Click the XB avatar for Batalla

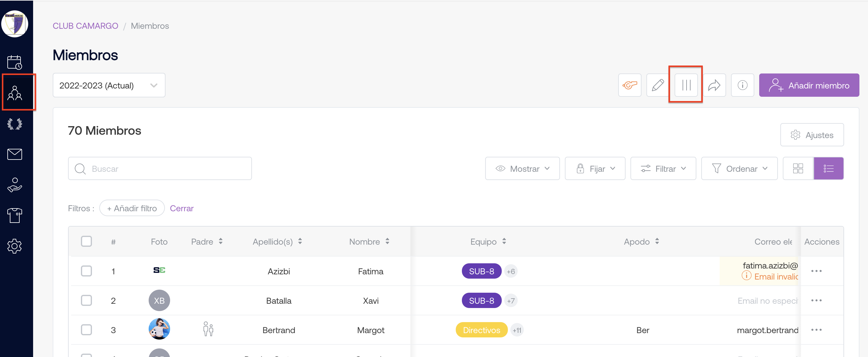coord(159,300)
